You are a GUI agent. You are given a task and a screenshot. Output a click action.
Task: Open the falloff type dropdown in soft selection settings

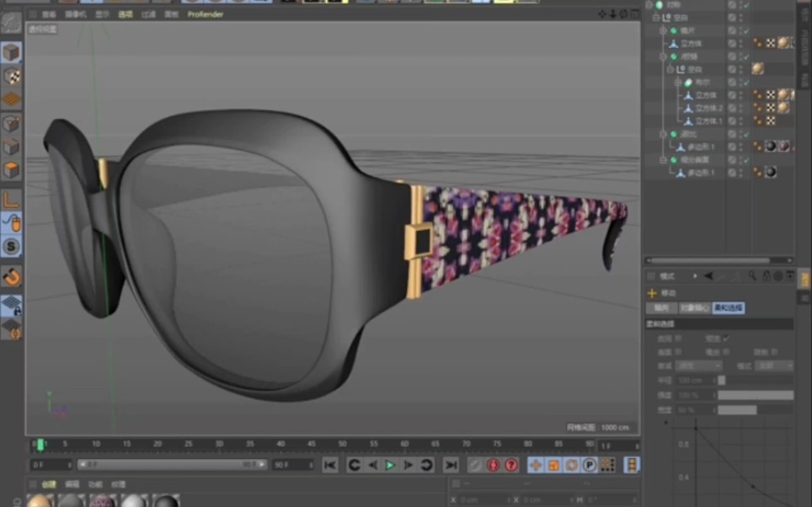click(x=697, y=366)
